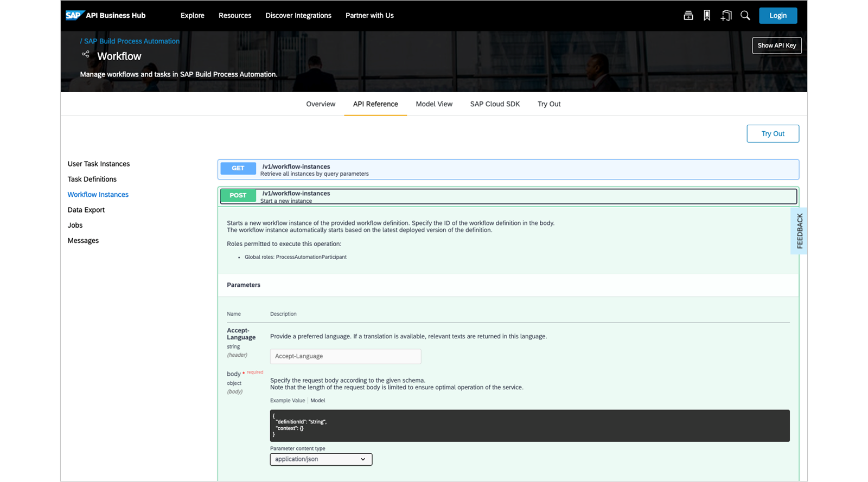Collapse the POST /v1/workflow-instances operation
Screen dimensions: 868x482
coord(508,196)
